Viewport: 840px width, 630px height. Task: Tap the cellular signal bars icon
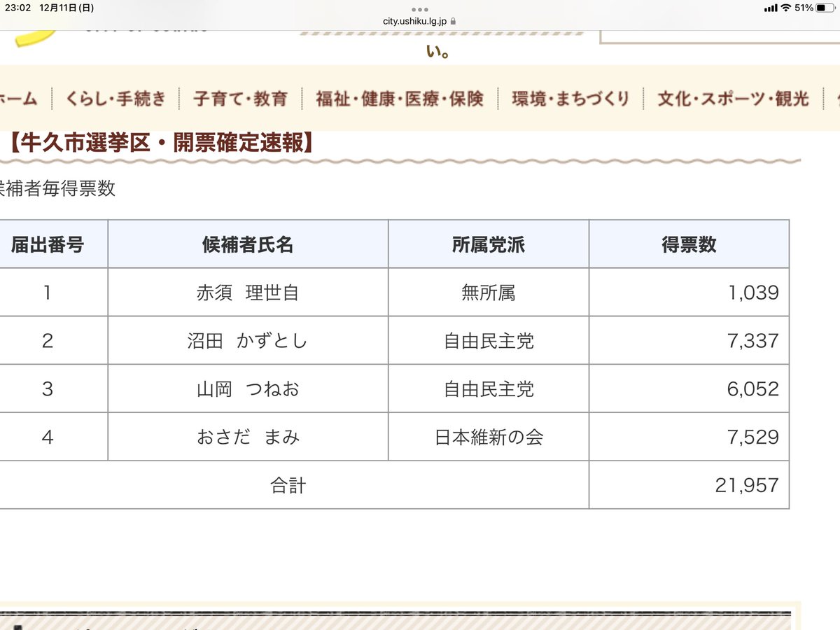pyautogui.click(x=771, y=8)
